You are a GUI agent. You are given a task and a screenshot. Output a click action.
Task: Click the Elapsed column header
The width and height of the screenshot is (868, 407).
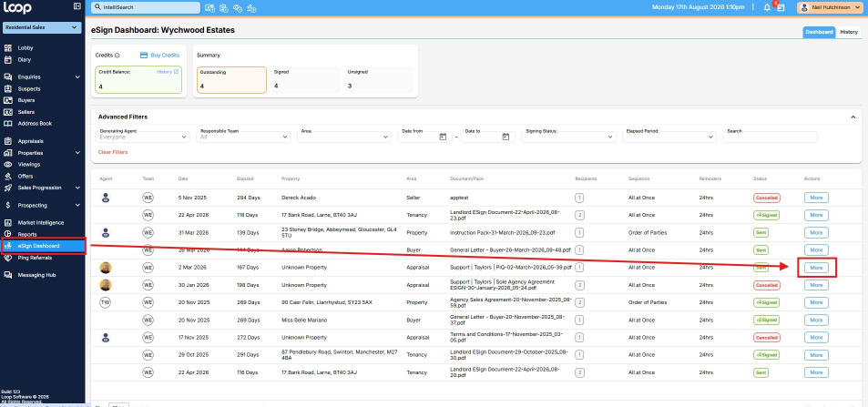pos(245,178)
